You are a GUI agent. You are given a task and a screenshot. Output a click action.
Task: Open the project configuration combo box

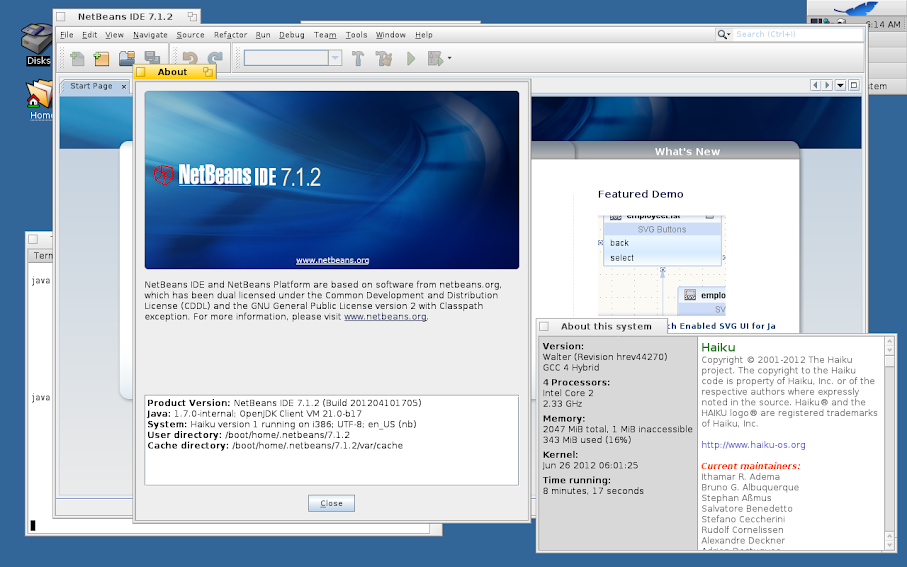click(293, 58)
